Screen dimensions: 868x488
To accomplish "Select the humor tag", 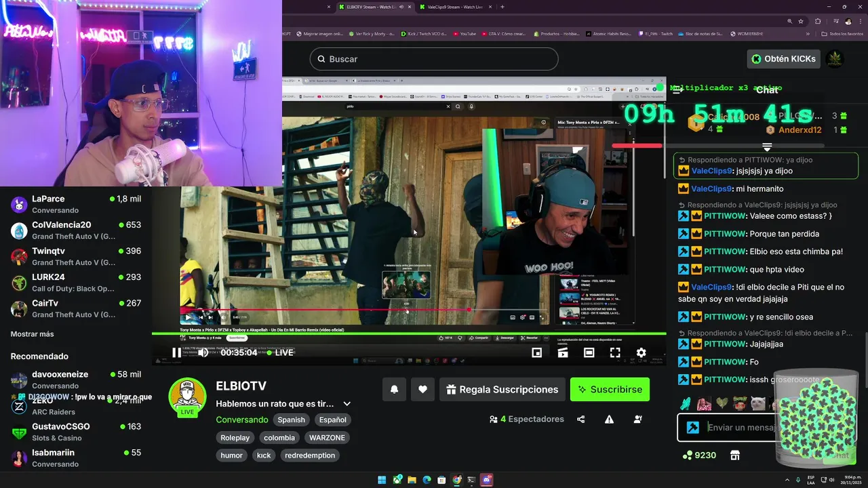I will [231, 455].
